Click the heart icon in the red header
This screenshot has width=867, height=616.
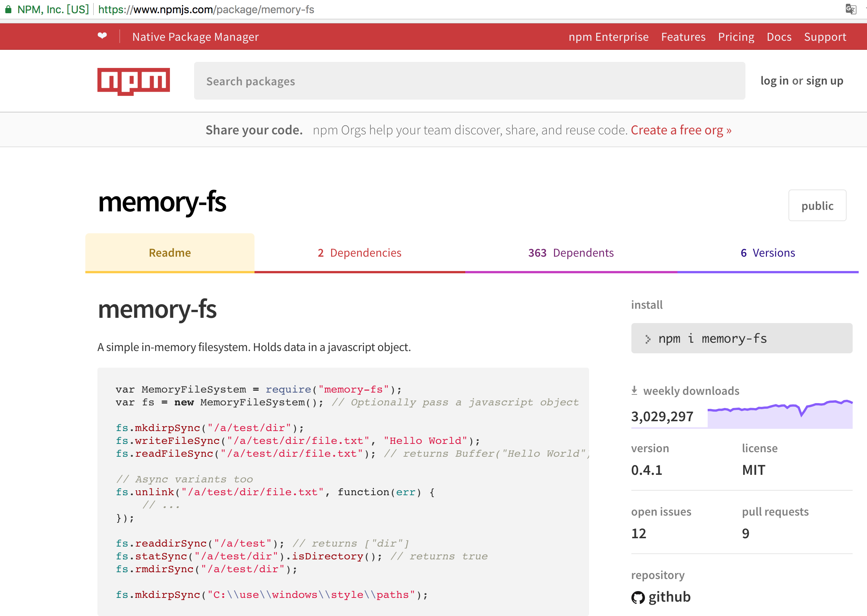102,36
